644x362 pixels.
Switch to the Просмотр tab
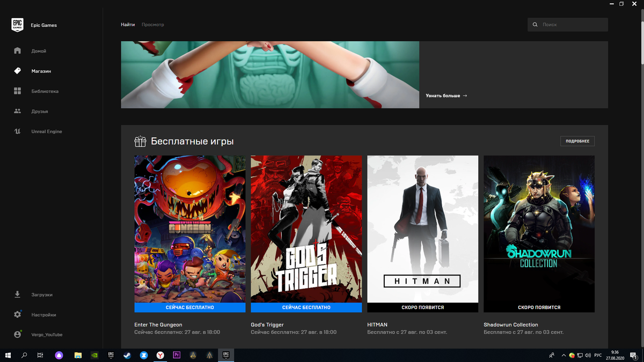point(153,25)
